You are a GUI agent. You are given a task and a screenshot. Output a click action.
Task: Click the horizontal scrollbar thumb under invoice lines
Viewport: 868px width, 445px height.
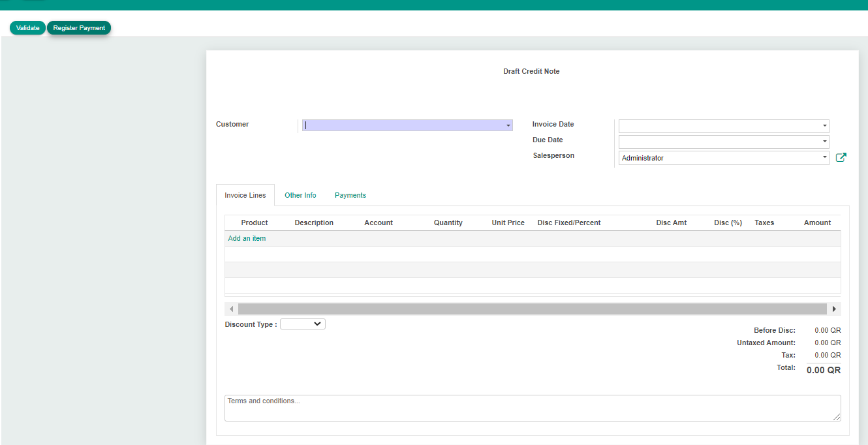point(533,309)
